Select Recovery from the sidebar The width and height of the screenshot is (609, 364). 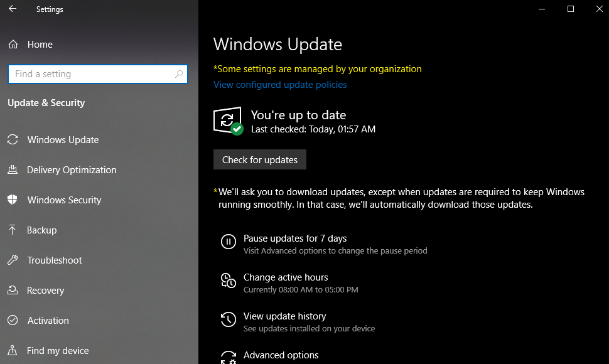(x=46, y=290)
